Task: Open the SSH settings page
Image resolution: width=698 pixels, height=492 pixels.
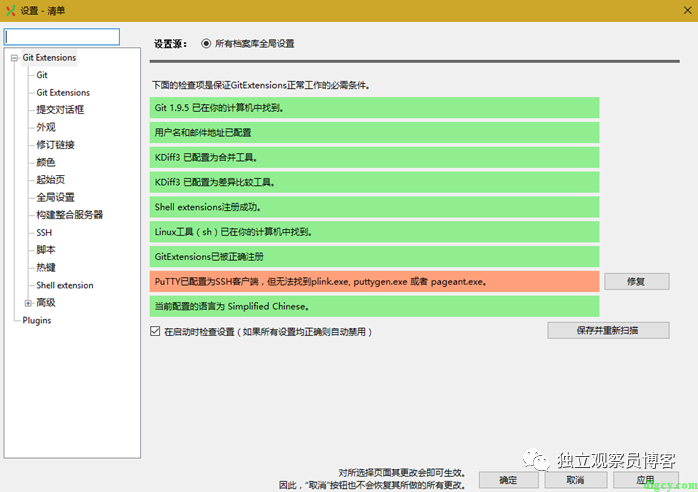Action: [44, 232]
